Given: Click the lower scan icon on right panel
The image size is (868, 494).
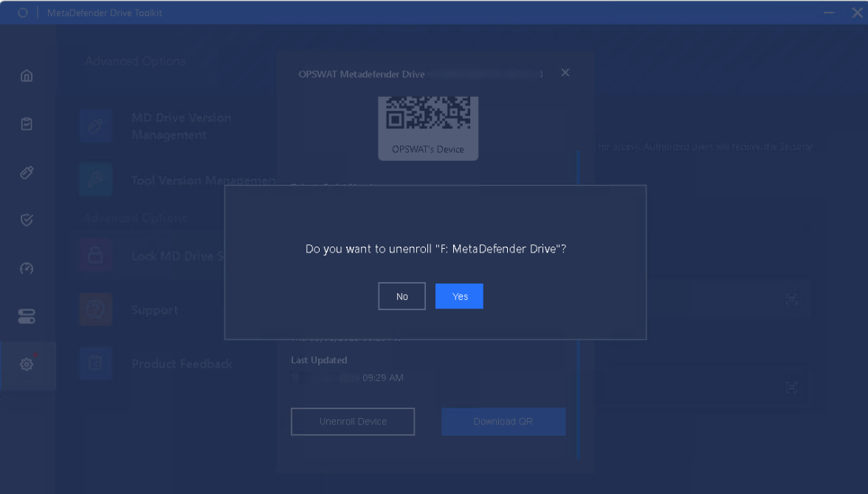Looking at the screenshot, I should click(791, 387).
